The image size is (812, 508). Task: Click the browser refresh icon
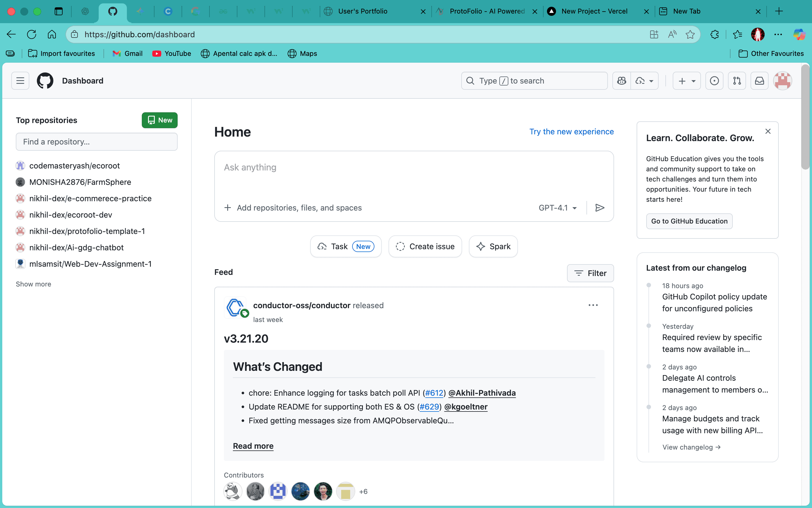point(32,34)
